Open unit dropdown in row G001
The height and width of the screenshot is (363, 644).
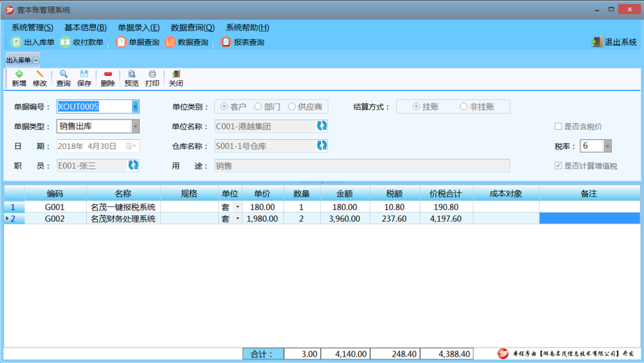pyautogui.click(x=238, y=207)
